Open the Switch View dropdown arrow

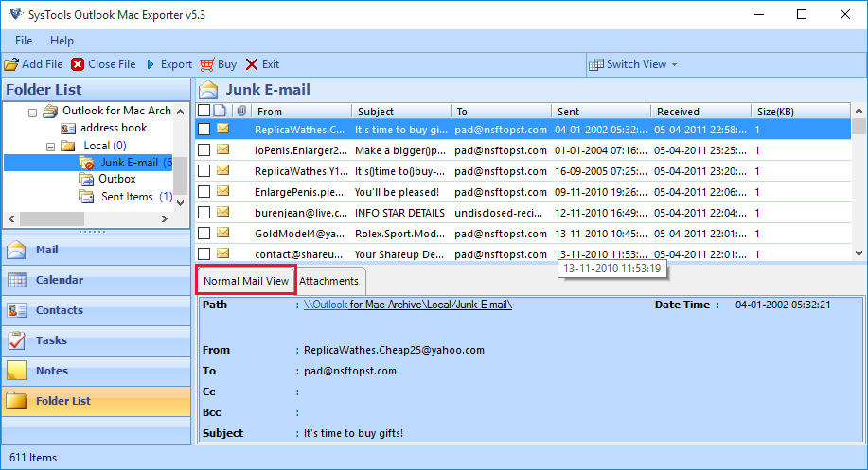674,64
